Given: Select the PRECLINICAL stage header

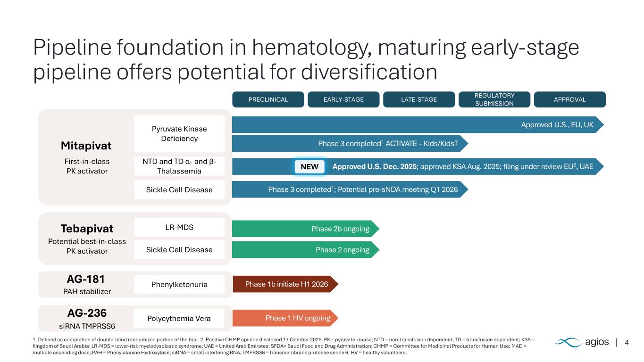Looking at the screenshot, I should (x=268, y=99).
